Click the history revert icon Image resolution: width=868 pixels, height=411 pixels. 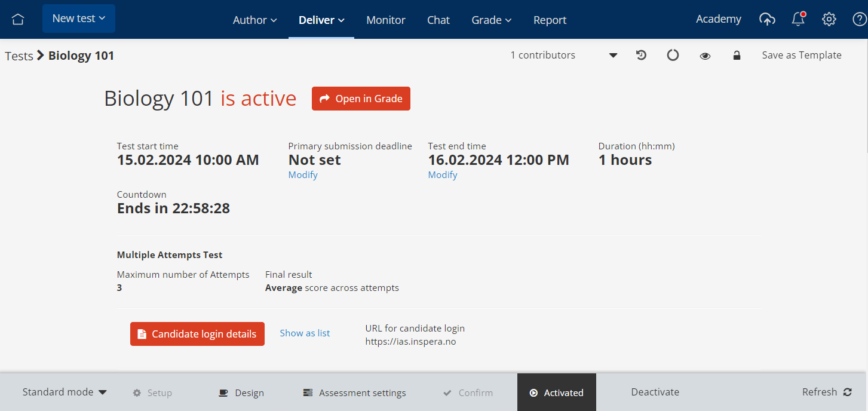tap(641, 55)
